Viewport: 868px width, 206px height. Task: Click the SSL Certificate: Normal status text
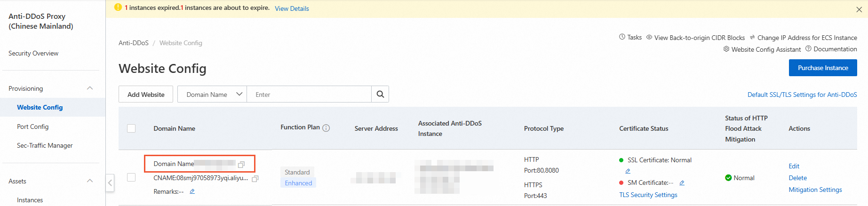660,160
